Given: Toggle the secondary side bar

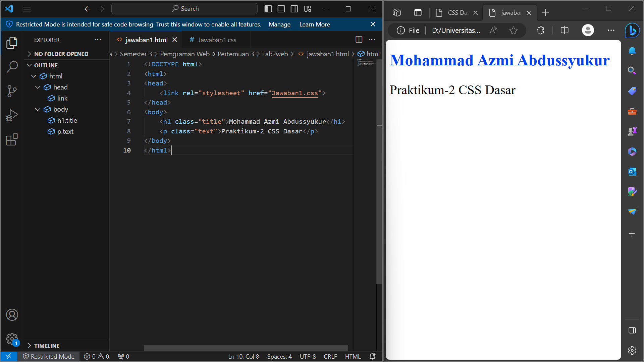Looking at the screenshot, I should [294, 9].
